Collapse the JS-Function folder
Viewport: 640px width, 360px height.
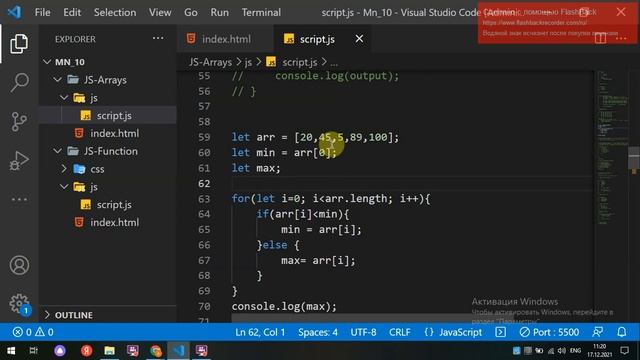[58, 151]
